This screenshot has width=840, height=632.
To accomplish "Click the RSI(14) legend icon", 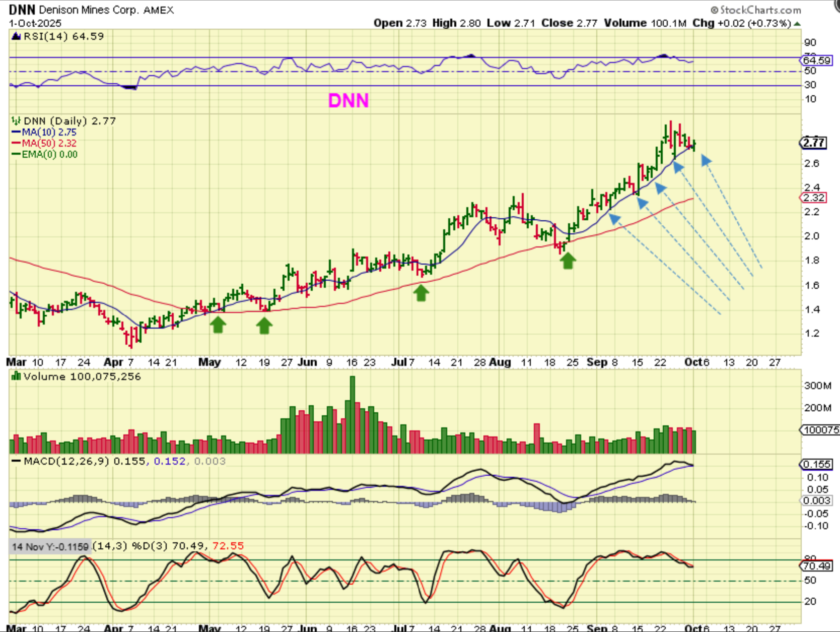I will pos(16,36).
